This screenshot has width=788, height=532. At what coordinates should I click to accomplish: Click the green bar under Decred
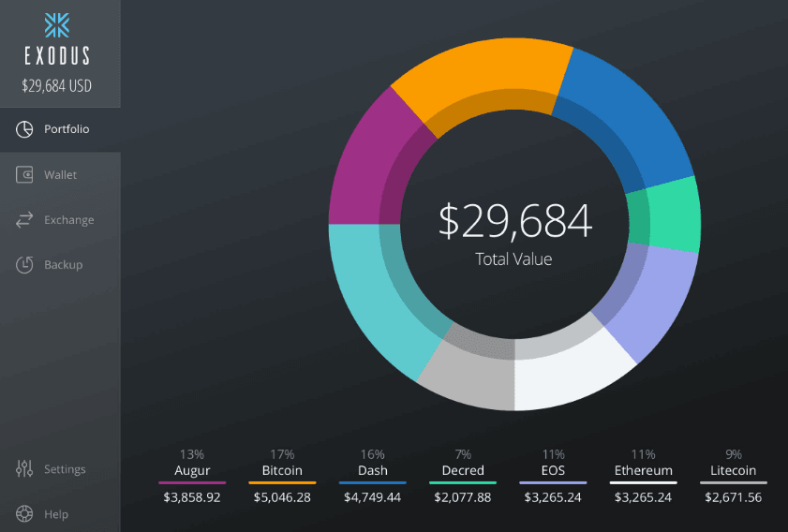[x=463, y=482]
